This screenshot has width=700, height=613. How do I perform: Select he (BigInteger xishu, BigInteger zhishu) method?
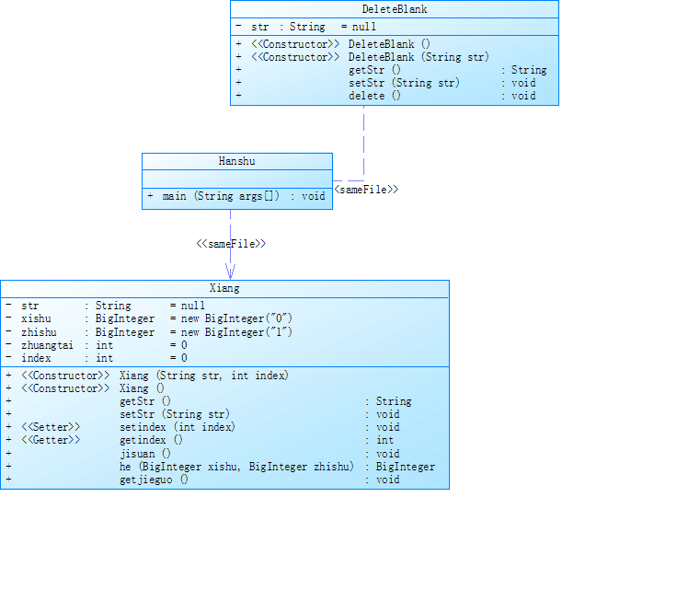tap(220, 467)
